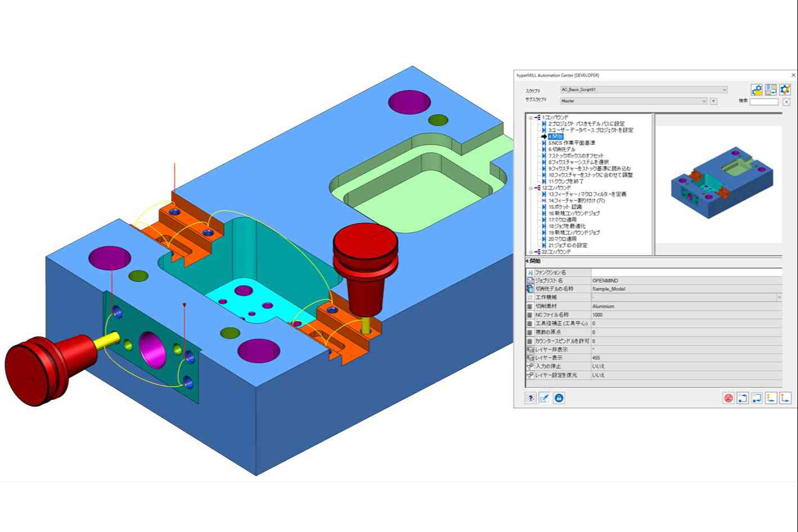Click the 検索 search input field
Image resolution: width=798 pixels, height=532 pixels.
764,102
